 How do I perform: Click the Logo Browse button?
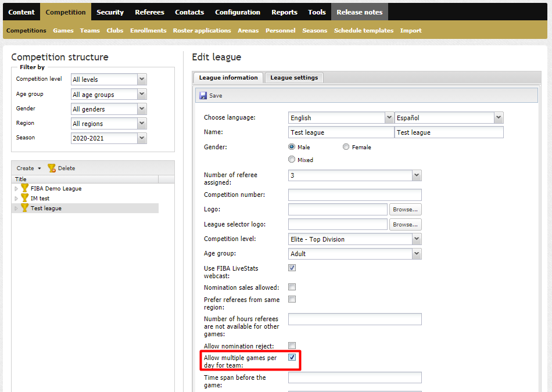click(405, 210)
